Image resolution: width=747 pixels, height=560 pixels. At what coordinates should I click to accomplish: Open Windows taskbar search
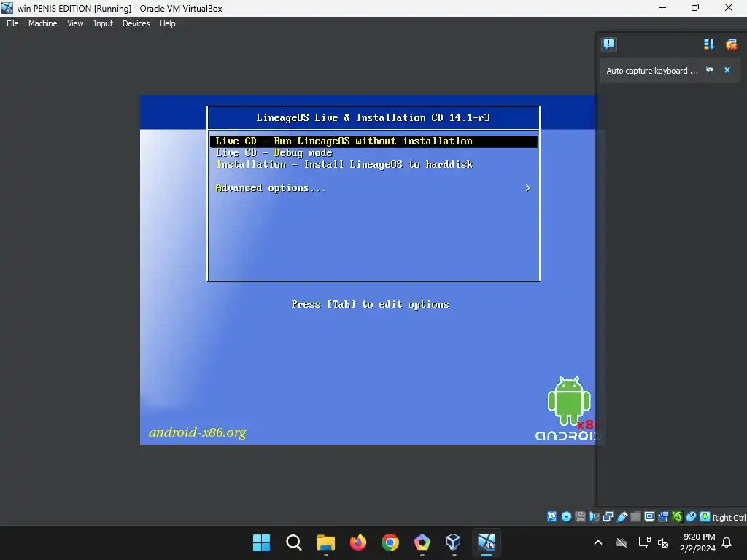(293, 542)
